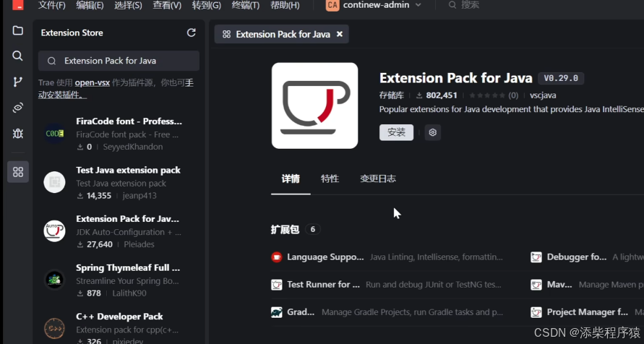Image resolution: width=644 pixels, height=344 pixels.
Task: Switch to the 变更日志 tab
Action: tap(378, 179)
